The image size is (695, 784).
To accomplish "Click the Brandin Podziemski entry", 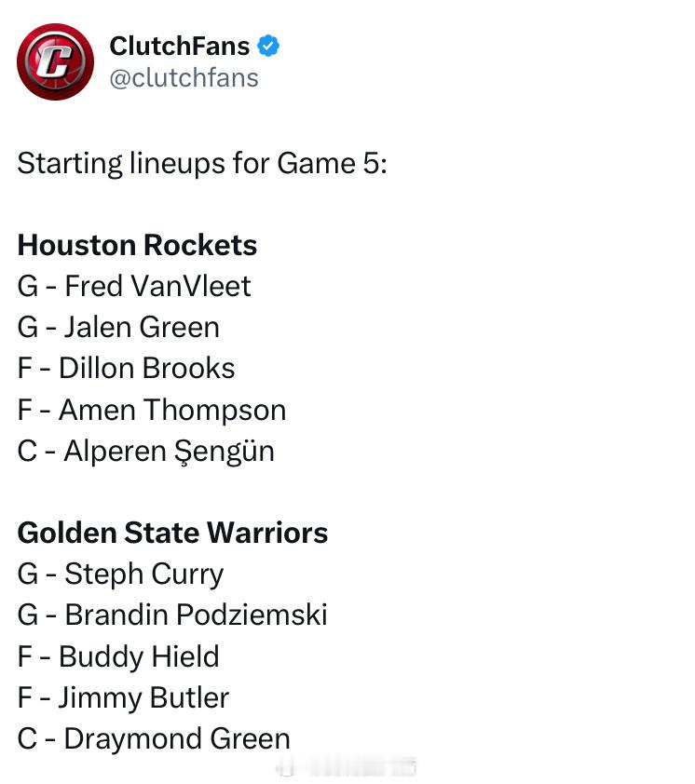I will pyautogui.click(x=172, y=615).
